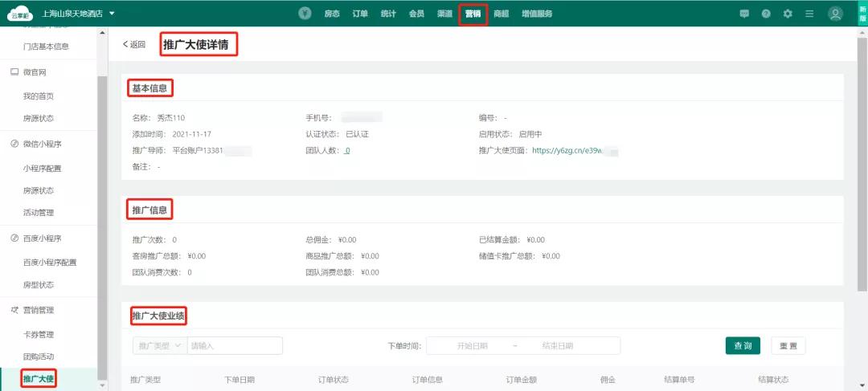Click the sidebar scroll-down arrow
The width and height of the screenshot is (868, 391).
(102, 385)
